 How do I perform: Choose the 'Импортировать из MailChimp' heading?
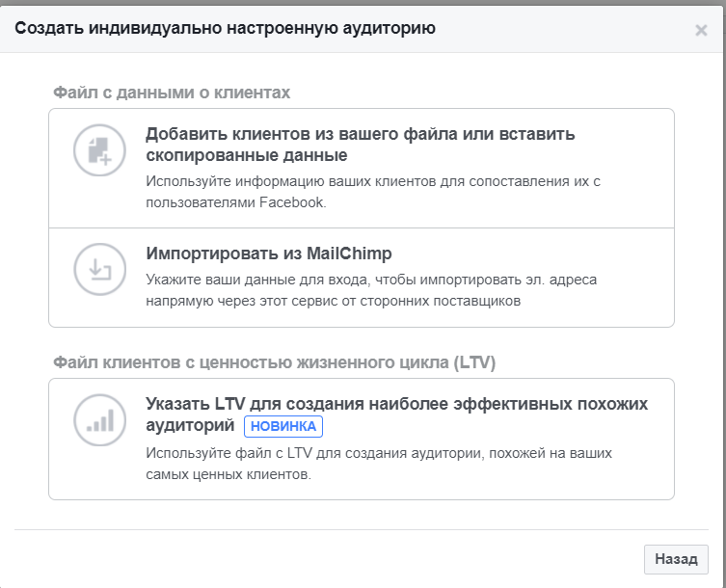click(269, 254)
